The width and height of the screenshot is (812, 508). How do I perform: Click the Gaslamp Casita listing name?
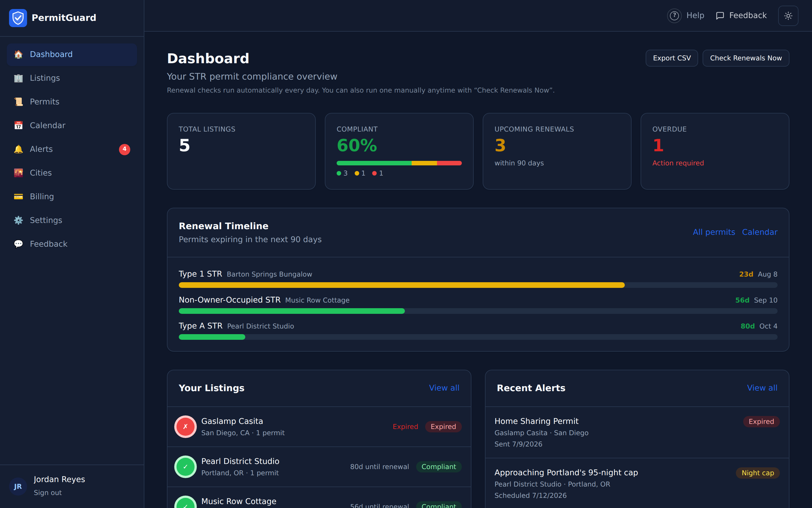tap(232, 421)
